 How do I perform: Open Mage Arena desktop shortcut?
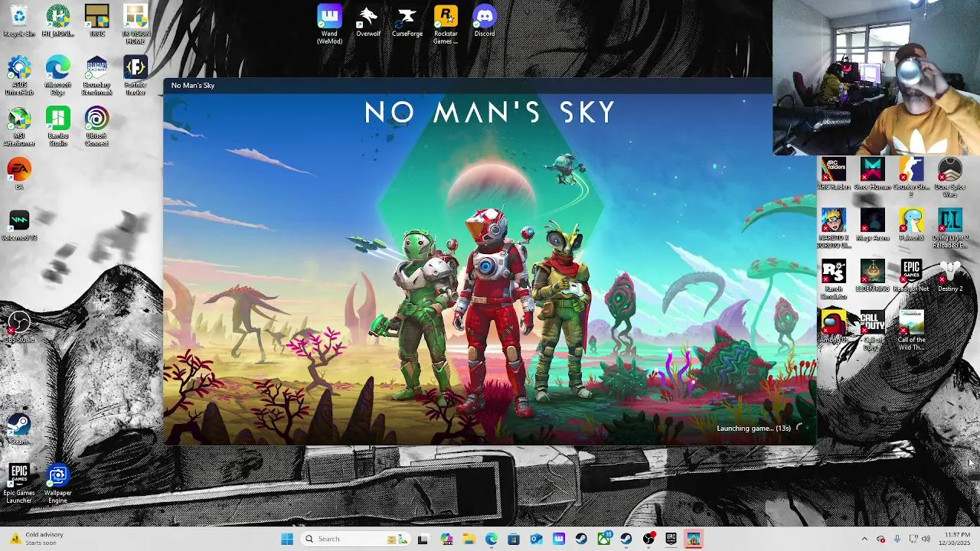873,226
